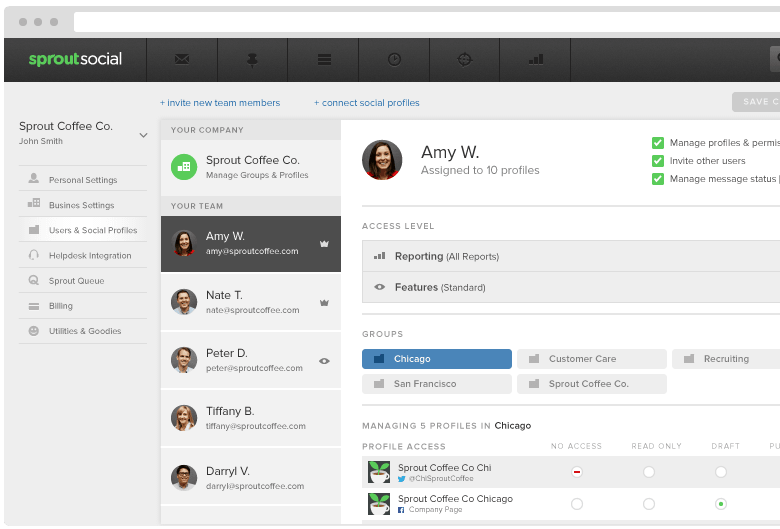Open the Feeds list icon in top nav

point(324,60)
